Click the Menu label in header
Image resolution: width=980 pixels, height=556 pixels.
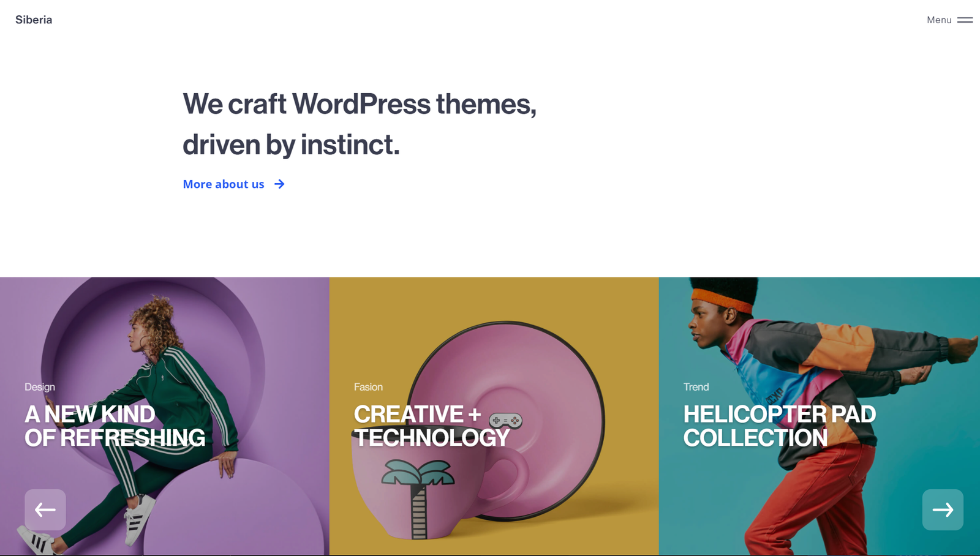(939, 20)
